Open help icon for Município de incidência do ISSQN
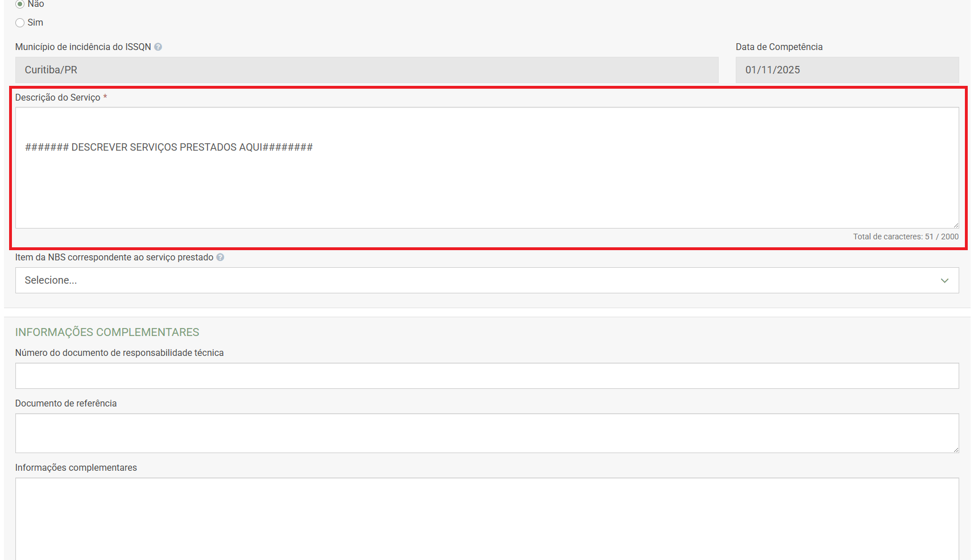Image resolution: width=974 pixels, height=560 pixels. (x=158, y=47)
